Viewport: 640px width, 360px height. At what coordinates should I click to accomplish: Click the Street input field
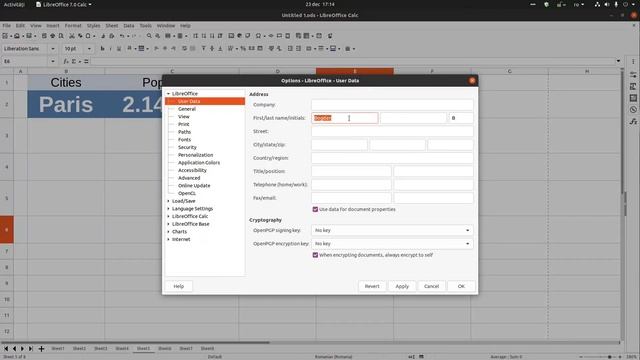pos(392,131)
